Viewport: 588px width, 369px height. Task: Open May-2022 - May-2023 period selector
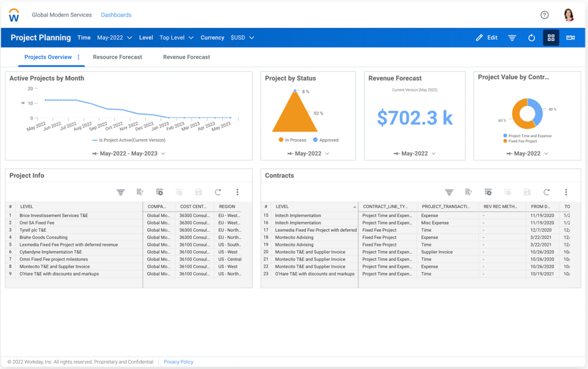pyautogui.click(x=129, y=154)
